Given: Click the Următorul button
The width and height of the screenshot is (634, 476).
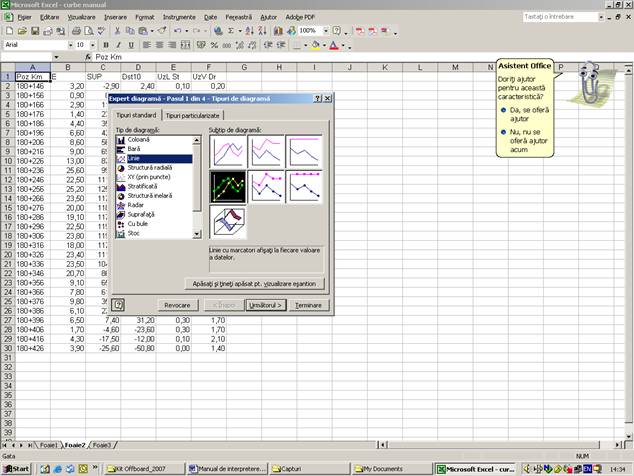Looking at the screenshot, I should pyautogui.click(x=266, y=304).
